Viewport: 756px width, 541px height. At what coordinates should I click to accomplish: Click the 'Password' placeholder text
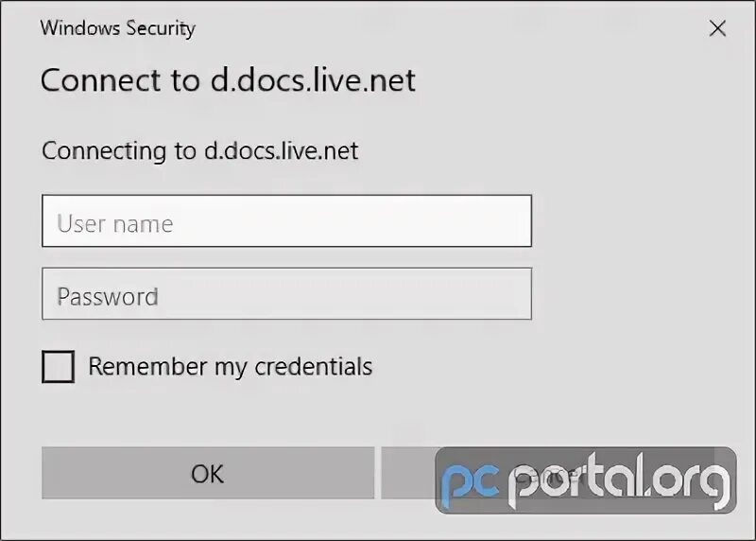point(108,297)
